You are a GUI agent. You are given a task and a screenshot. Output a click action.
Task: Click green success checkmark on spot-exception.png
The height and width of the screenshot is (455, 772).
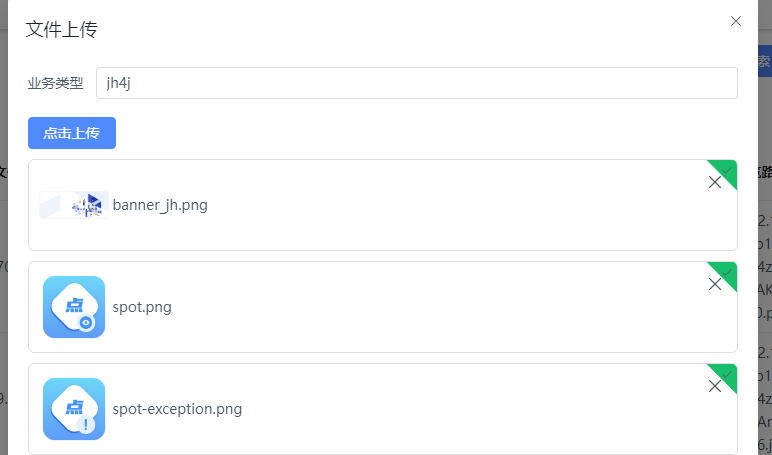coord(727,374)
